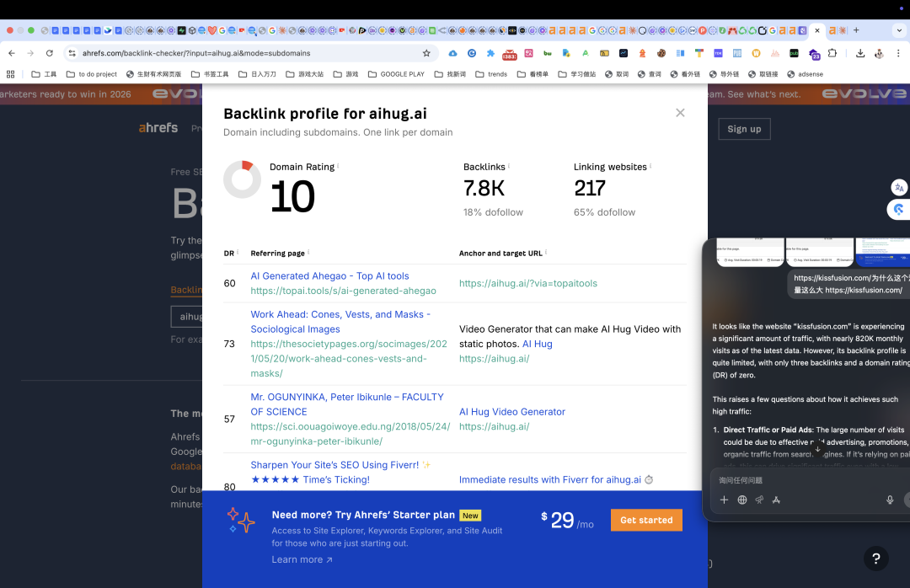Open the 游戏大站 bookmark folder

coord(305,74)
